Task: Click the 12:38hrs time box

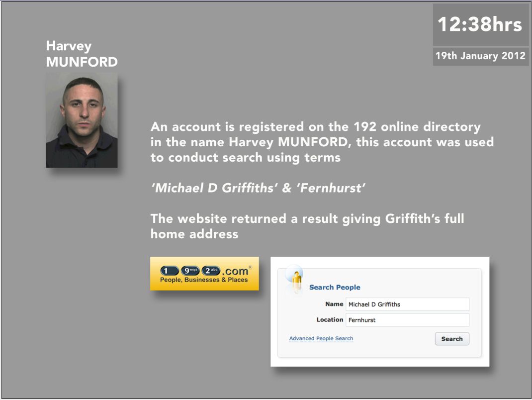Action: 480,25
